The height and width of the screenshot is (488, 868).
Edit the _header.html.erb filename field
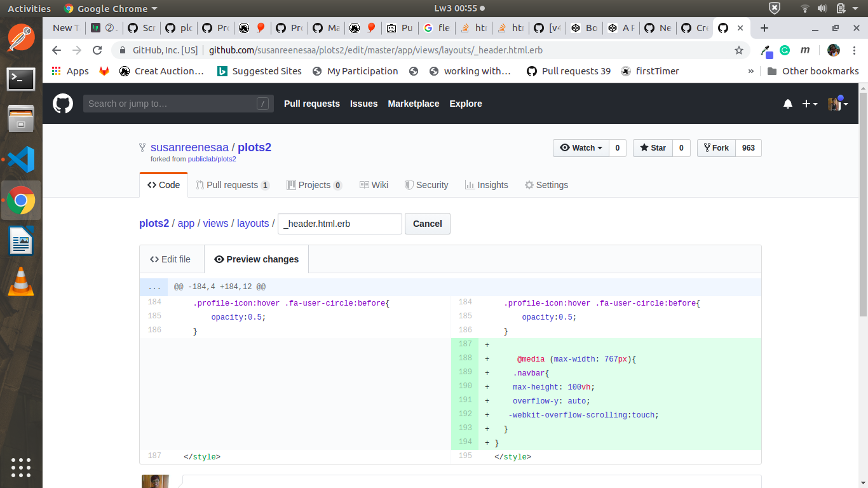point(340,224)
